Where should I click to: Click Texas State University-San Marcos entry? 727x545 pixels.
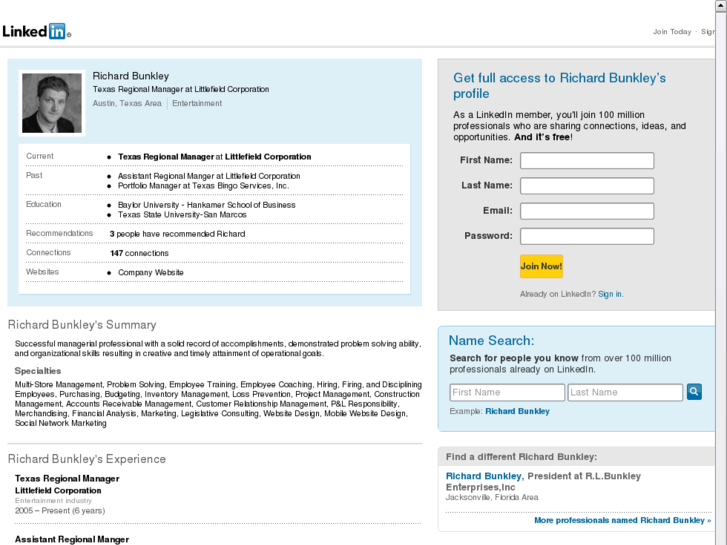[x=182, y=215]
